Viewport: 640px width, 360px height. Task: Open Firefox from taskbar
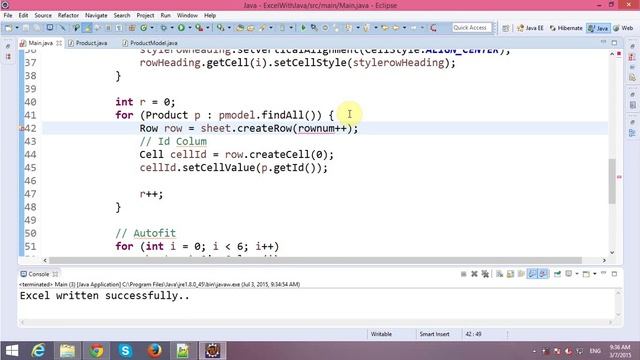pyautogui.click(x=154, y=351)
